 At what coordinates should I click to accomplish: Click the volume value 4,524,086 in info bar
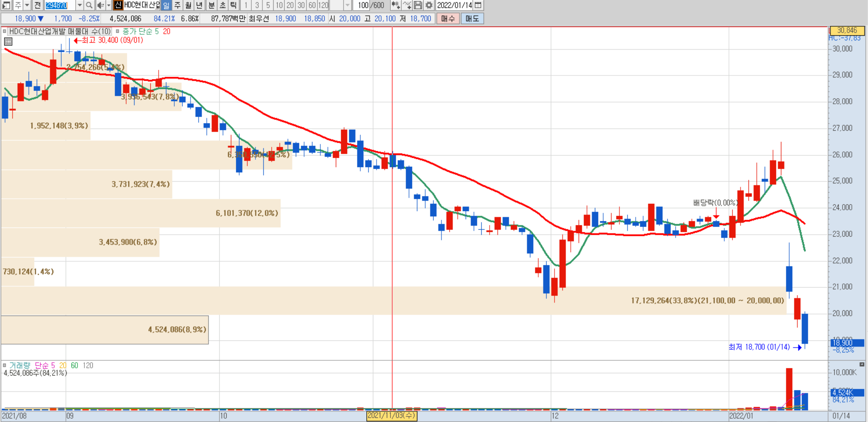tap(125, 19)
